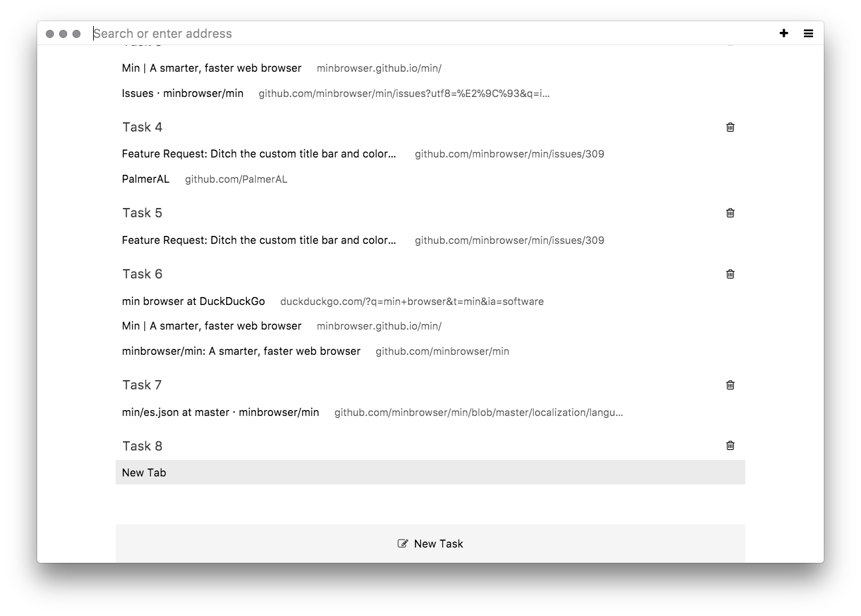The width and height of the screenshot is (861, 616).
Task: Open the Min smarter faster browser homepage entry
Action: 211,68
